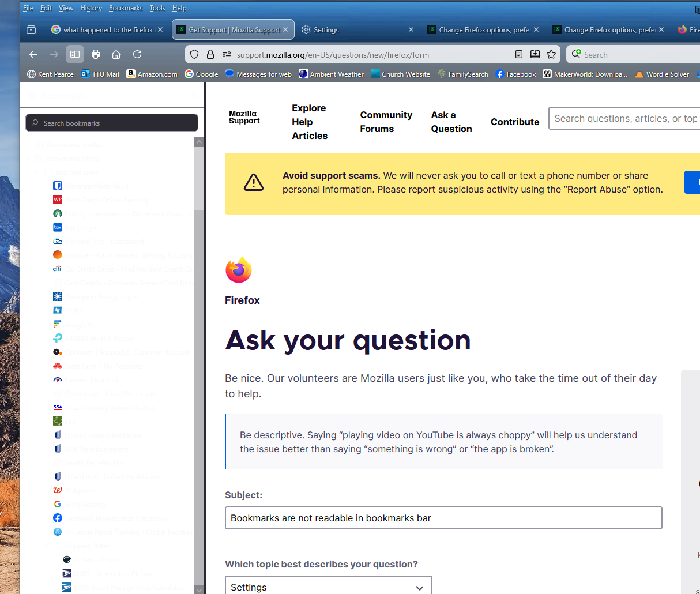Click into the Subject text field
This screenshot has height=594, width=700.
pos(443,518)
